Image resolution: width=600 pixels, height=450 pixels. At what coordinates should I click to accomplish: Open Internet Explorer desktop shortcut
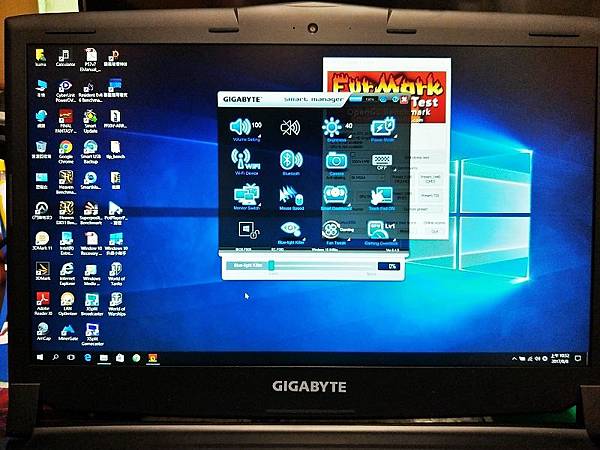point(67,274)
